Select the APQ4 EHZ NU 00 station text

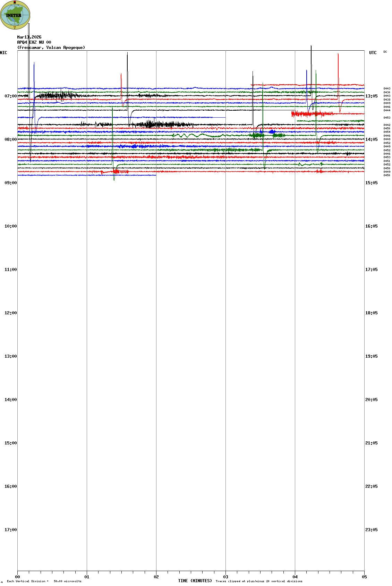[x=34, y=42]
